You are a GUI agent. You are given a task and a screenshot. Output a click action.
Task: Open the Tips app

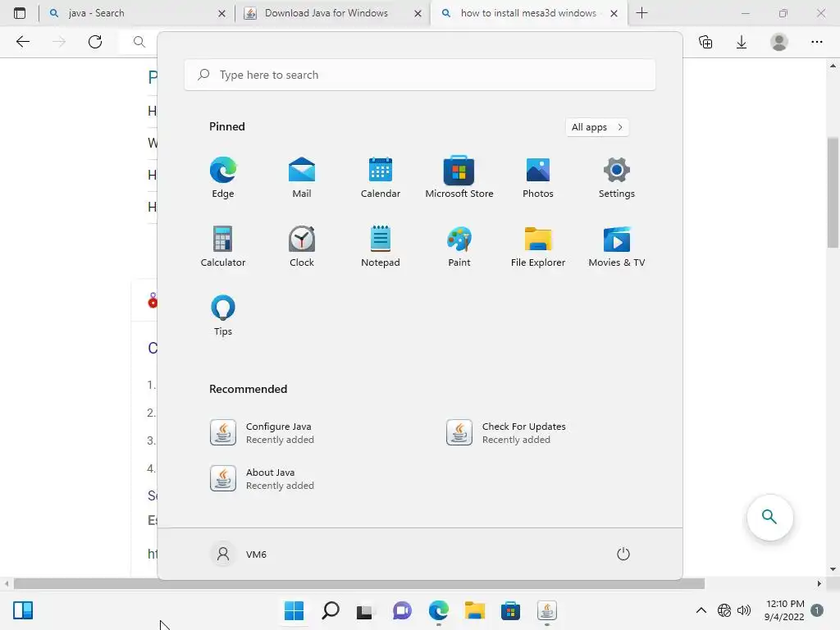223,316
